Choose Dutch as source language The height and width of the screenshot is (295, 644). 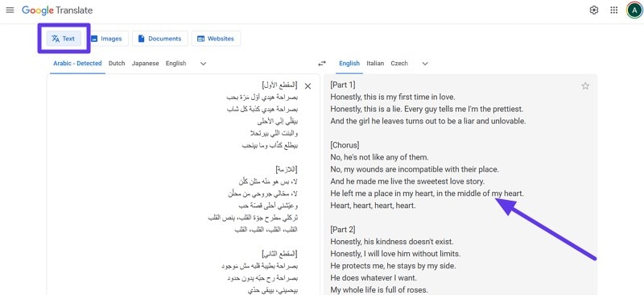[x=117, y=64]
